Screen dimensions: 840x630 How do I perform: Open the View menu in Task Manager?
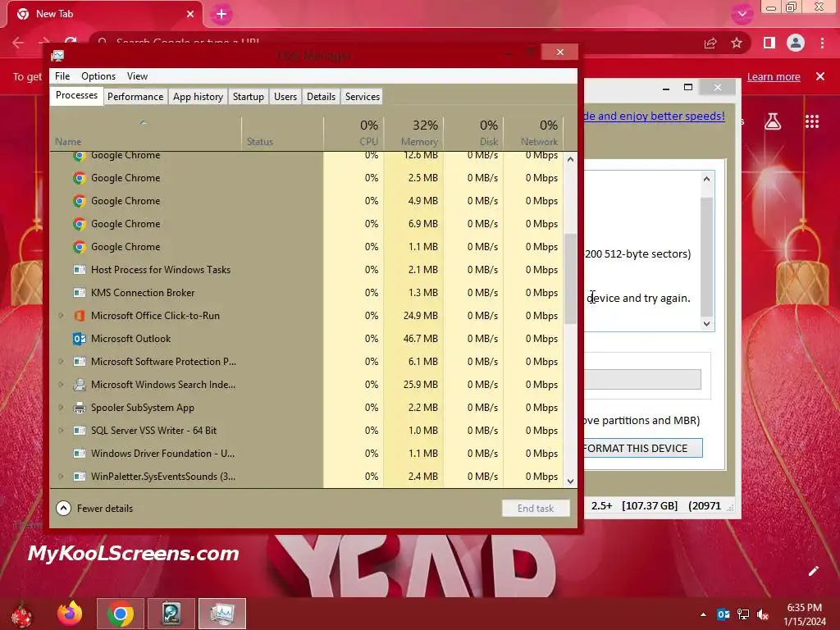click(x=137, y=76)
